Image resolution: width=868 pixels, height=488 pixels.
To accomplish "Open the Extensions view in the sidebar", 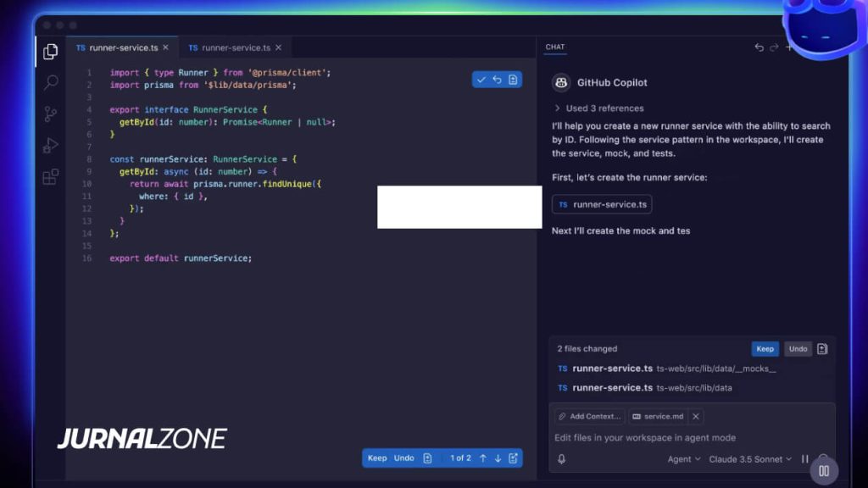I will pyautogui.click(x=50, y=176).
